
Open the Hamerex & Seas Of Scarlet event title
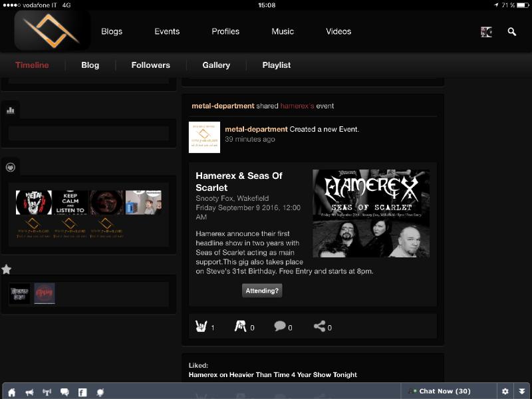tap(239, 182)
